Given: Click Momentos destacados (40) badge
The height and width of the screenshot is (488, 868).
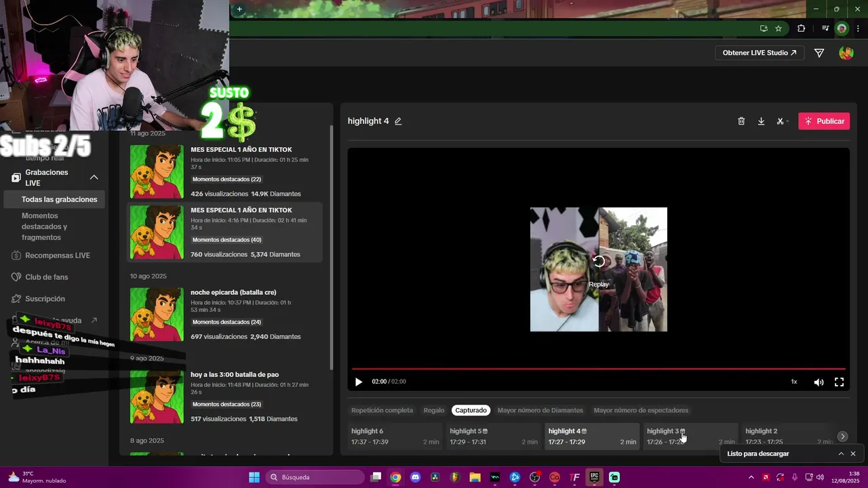Looking at the screenshot, I should pyautogui.click(x=227, y=240).
